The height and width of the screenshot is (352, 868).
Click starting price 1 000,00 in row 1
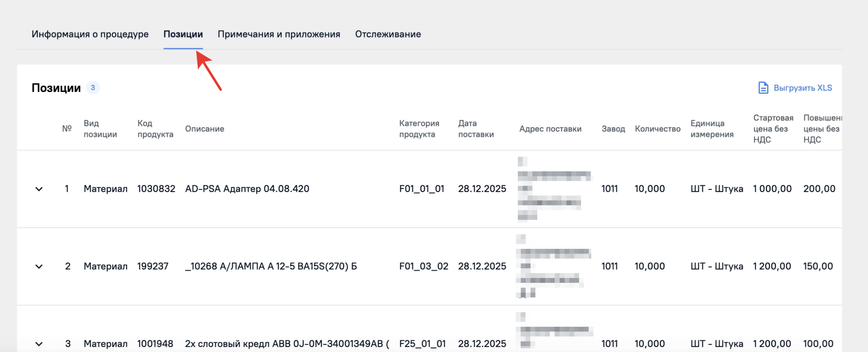coord(772,189)
